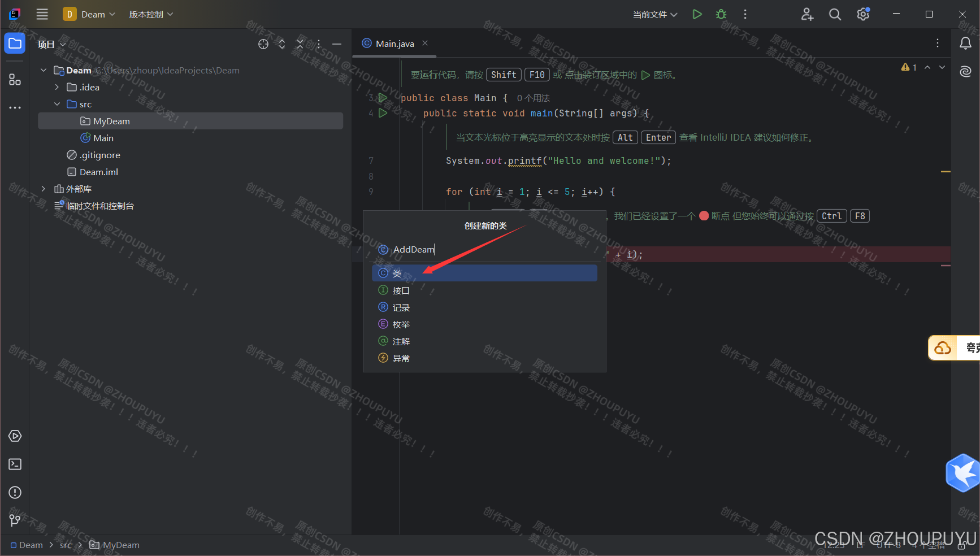This screenshot has height=556, width=980.
Task: Open the main hamburger menu
Action: pos(42,14)
